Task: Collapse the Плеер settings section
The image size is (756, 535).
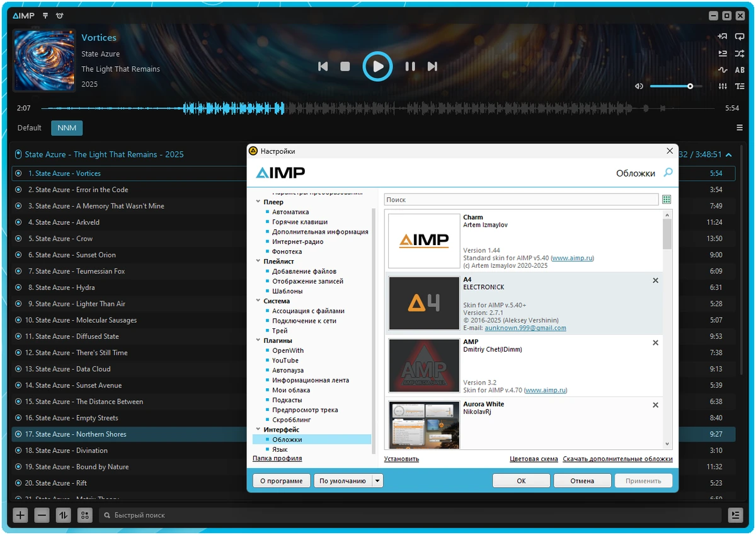Action: point(258,202)
